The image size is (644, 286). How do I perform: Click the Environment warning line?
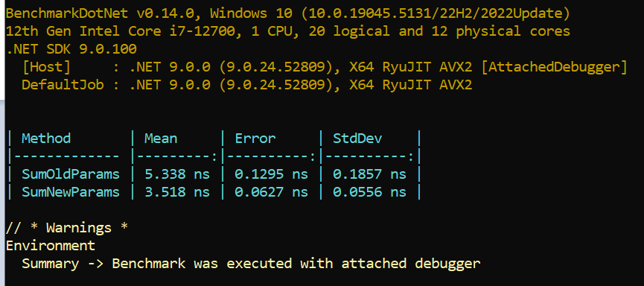(50, 246)
